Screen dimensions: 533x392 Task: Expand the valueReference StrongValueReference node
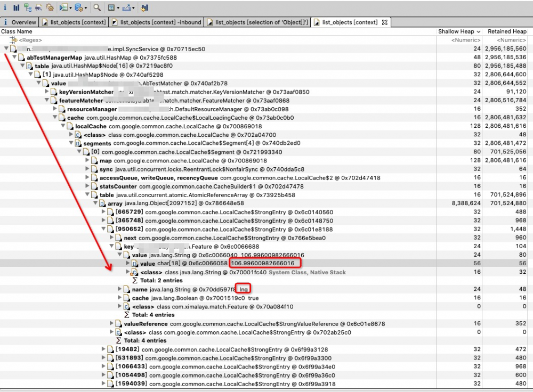(x=111, y=323)
